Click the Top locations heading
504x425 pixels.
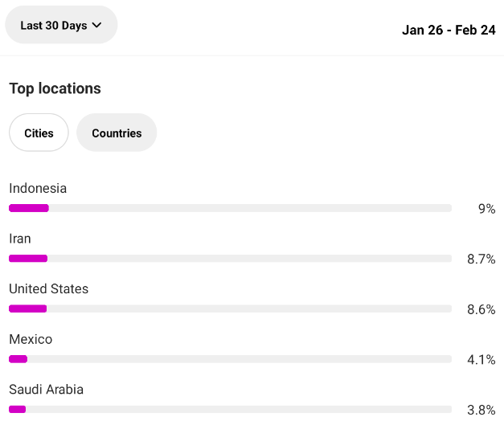coord(55,88)
